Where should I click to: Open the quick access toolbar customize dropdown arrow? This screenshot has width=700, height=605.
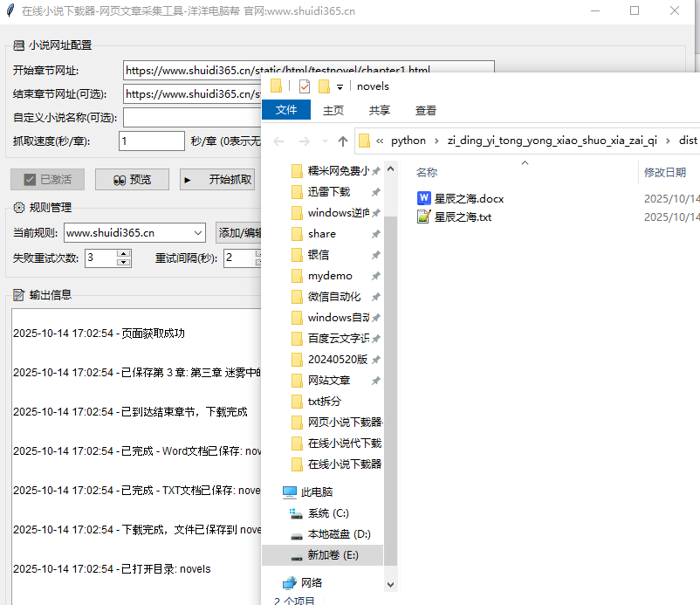(340, 87)
